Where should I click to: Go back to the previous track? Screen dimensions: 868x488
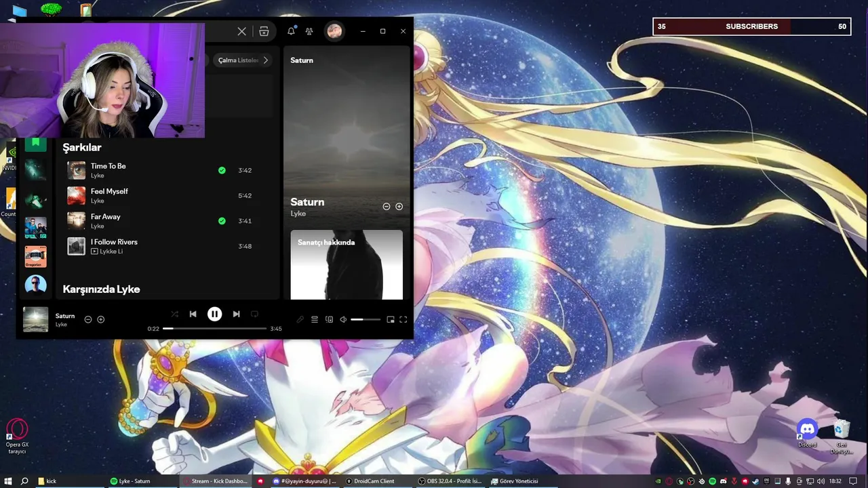pos(193,314)
